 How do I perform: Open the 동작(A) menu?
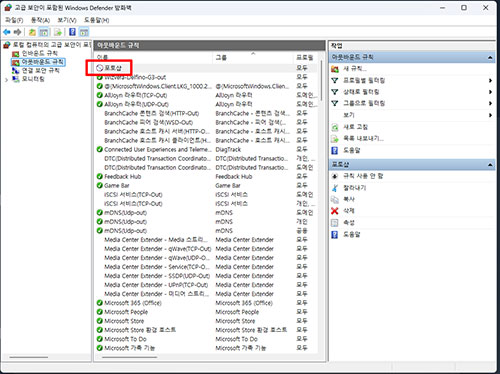point(40,20)
